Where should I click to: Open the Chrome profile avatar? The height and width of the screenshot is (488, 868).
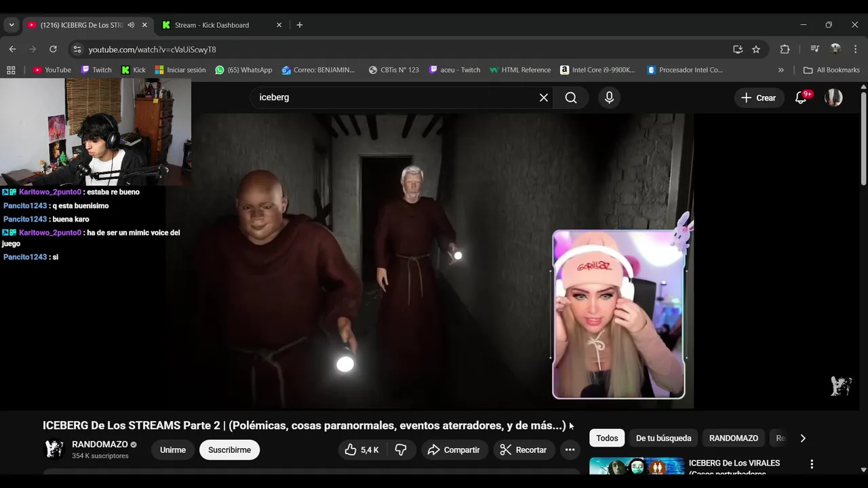click(x=835, y=49)
